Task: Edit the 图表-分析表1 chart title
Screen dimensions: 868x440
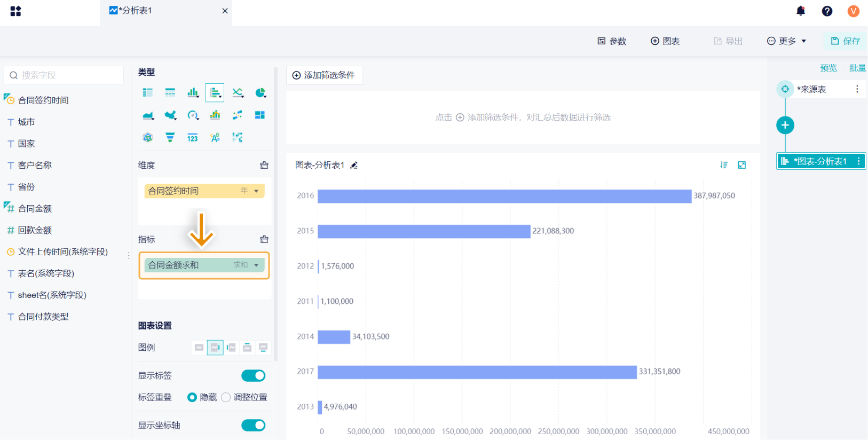Action: tap(354, 166)
